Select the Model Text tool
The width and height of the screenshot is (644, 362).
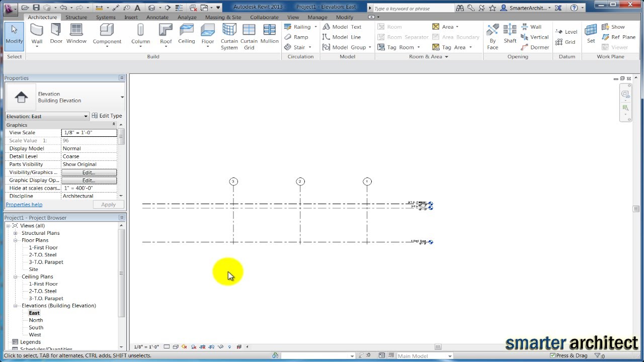click(x=342, y=27)
